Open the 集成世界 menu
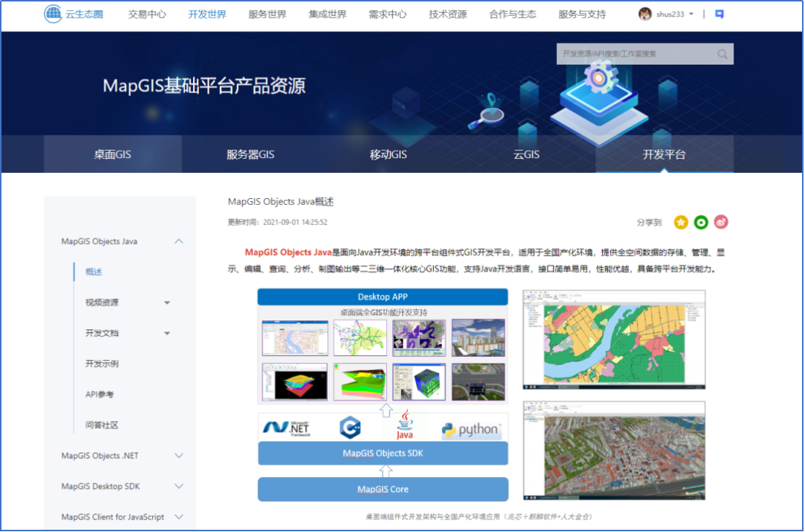Image resolution: width=805 pixels, height=532 pixels. pyautogui.click(x=327, y=14)
